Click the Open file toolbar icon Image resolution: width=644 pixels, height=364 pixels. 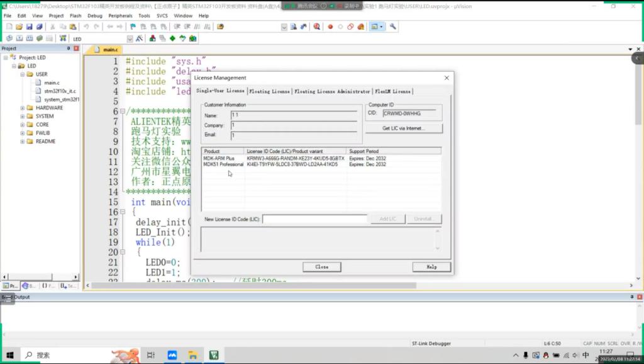pos(19,27)
